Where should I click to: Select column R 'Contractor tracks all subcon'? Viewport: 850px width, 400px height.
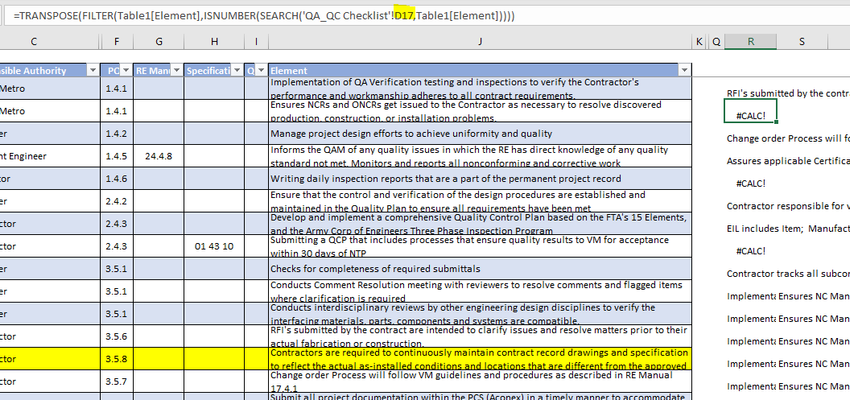(x=788, y=274)
